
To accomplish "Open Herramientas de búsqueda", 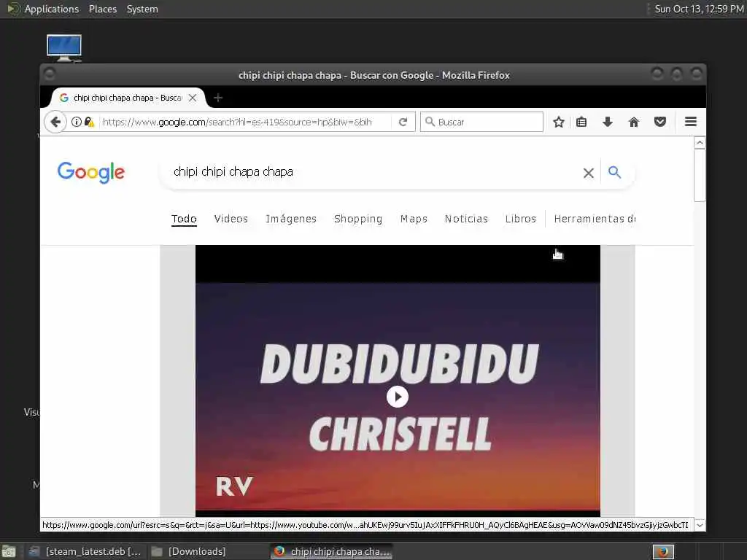I will pos(595,219).
